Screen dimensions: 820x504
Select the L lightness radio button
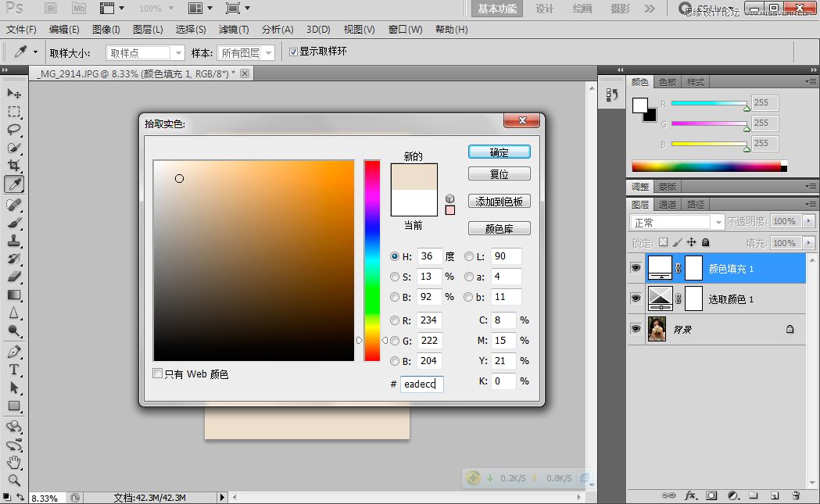pyautogui.click(x=468, y=257)
